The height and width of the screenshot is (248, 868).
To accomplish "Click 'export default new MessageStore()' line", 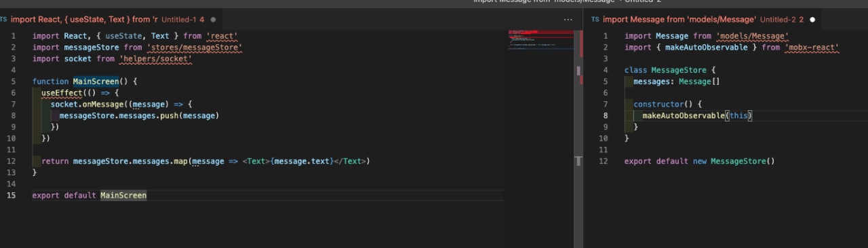I will [699, 162].
